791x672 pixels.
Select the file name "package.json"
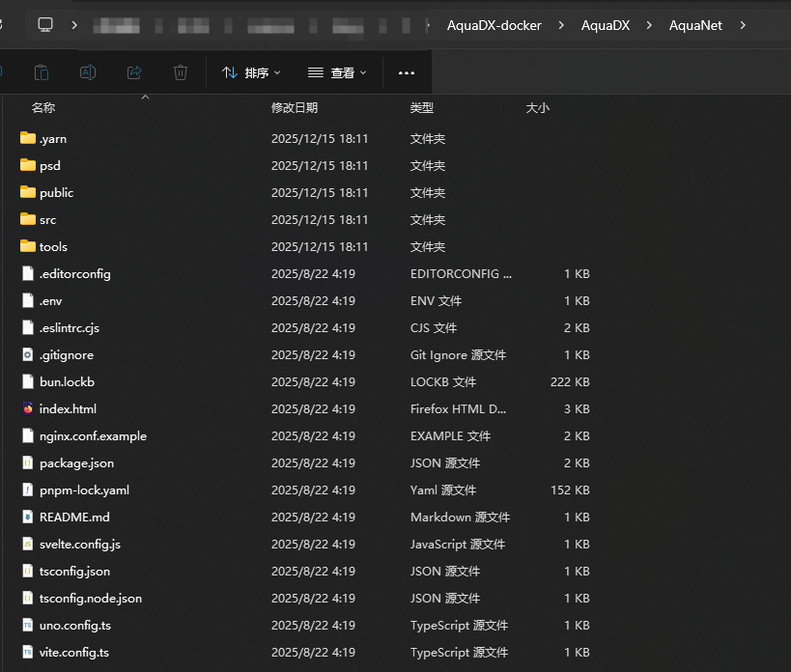76,463
